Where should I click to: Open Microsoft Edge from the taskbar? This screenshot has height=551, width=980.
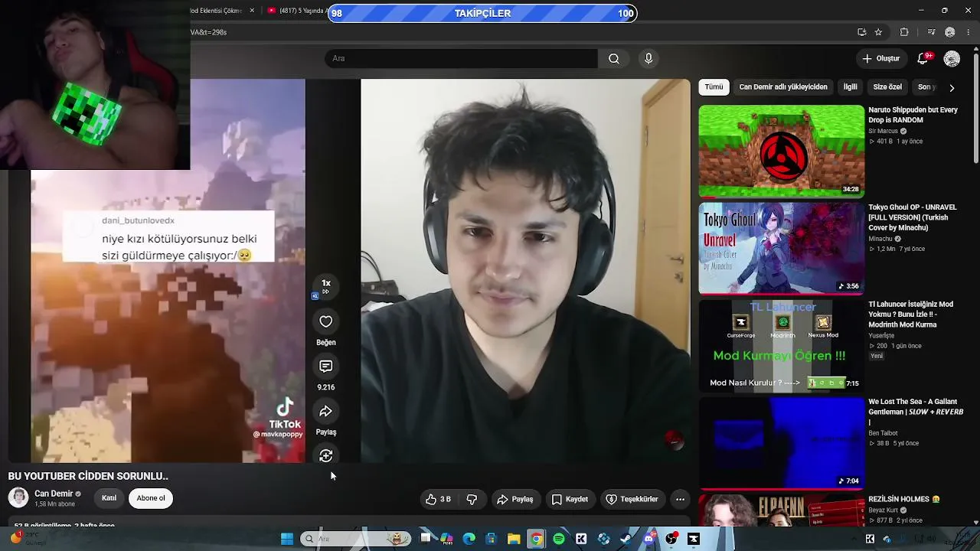click(x=469, y=539)
